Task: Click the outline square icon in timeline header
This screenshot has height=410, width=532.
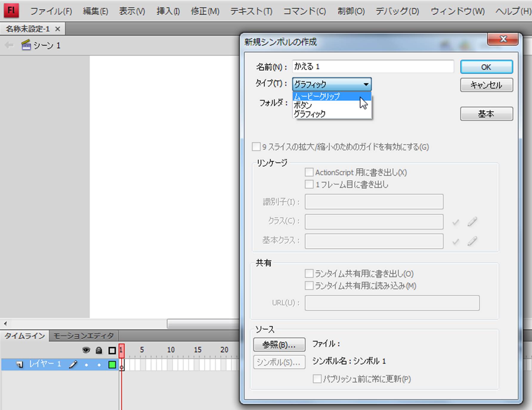Action: 112,350
